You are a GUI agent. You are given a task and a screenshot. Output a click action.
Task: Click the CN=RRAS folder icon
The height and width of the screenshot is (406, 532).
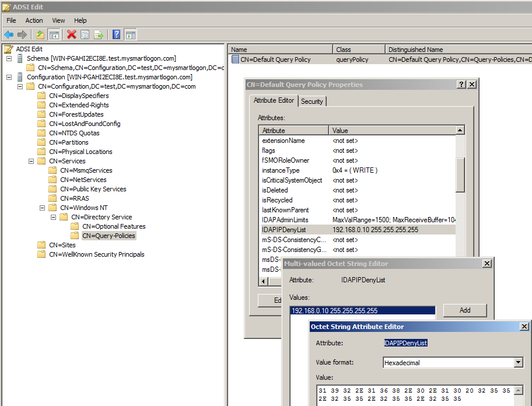pos(52,198)
